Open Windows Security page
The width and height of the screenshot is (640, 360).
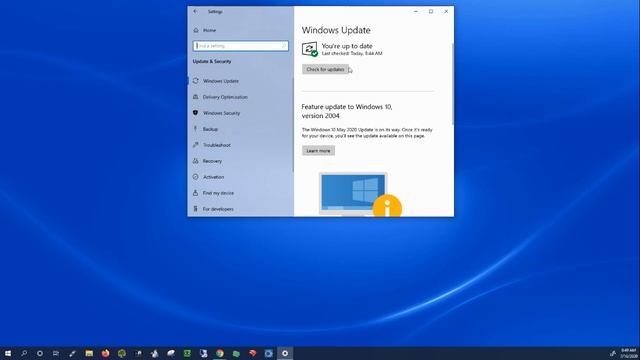tap(221, 113)
